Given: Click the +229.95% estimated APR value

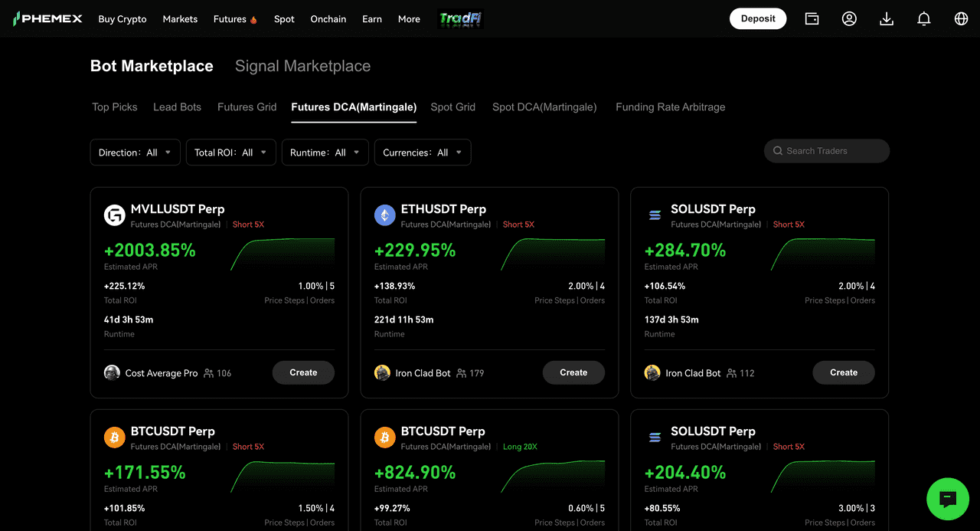Looking at the screenshot, I should (x=415, y=251).
